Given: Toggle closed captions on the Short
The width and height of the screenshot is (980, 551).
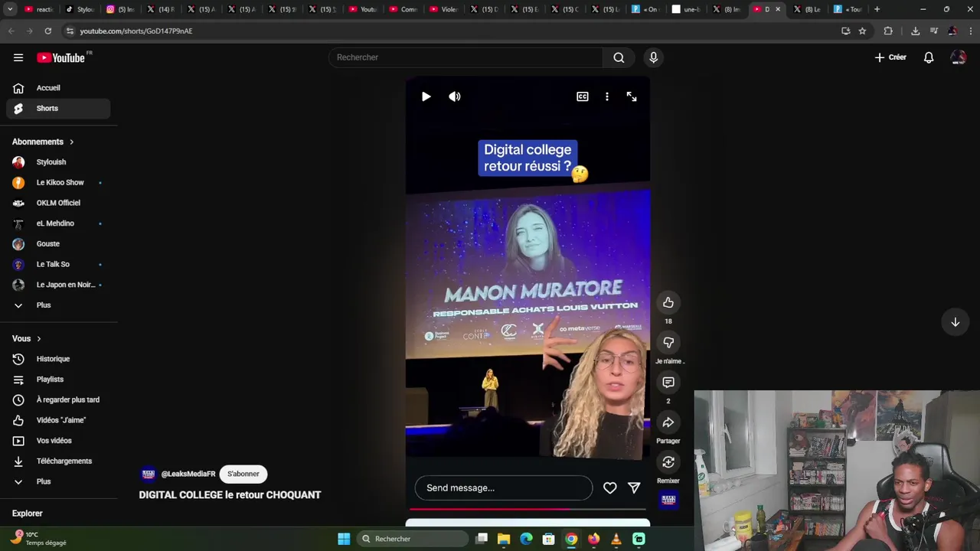Looking at the screenshot, I should [x=583, y=96].
